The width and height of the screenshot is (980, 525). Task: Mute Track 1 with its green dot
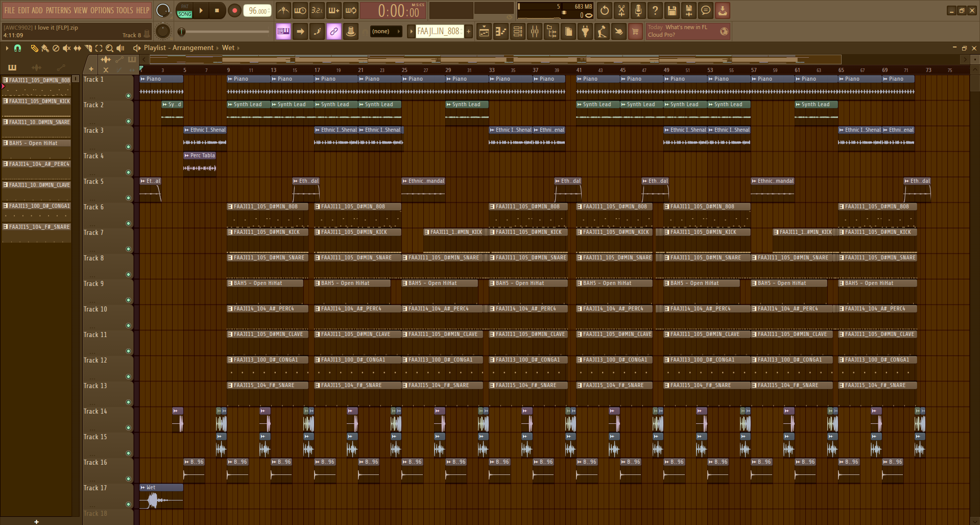point(128,96)
